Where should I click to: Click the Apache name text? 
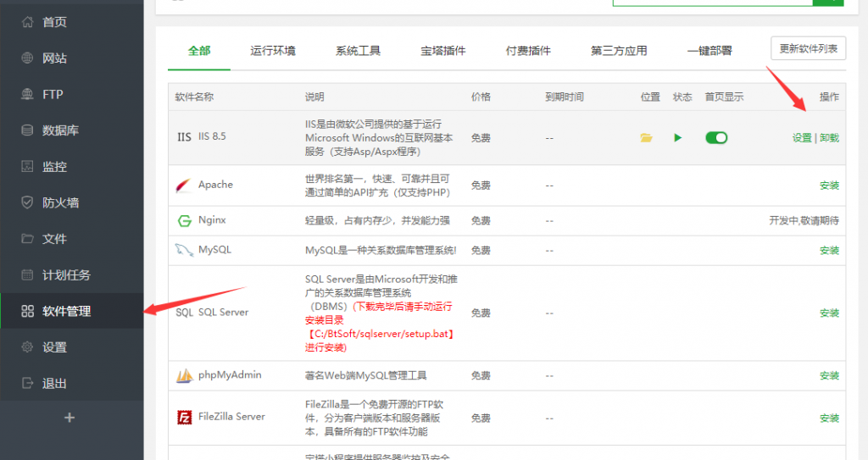pyautogui.click(x=215, y=185)
